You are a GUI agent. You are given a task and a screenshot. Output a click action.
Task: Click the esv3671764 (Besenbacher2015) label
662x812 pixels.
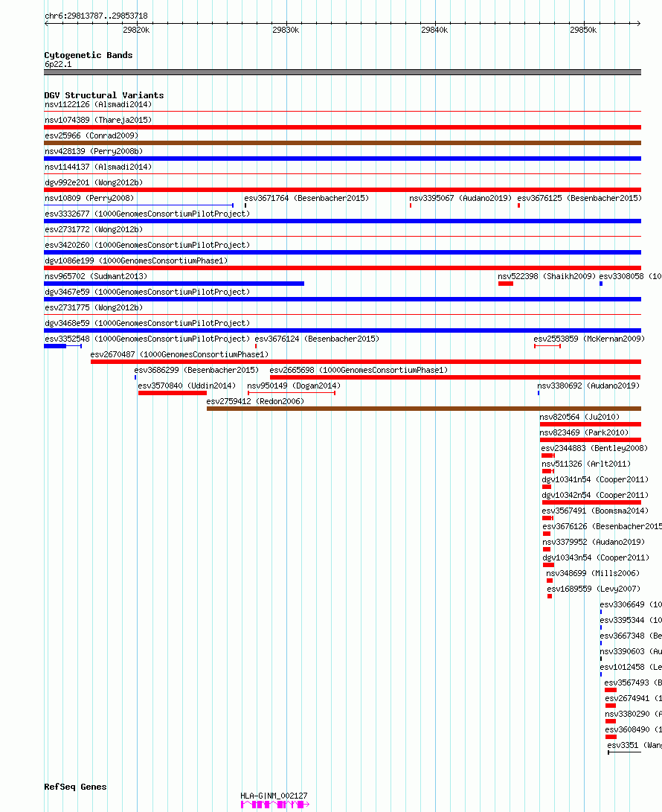tap(306, 198)
